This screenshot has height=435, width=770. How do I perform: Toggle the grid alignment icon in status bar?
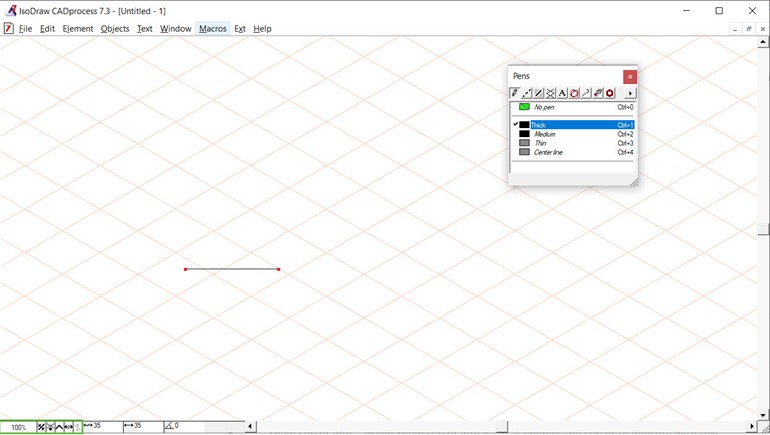tap(41, 427)
